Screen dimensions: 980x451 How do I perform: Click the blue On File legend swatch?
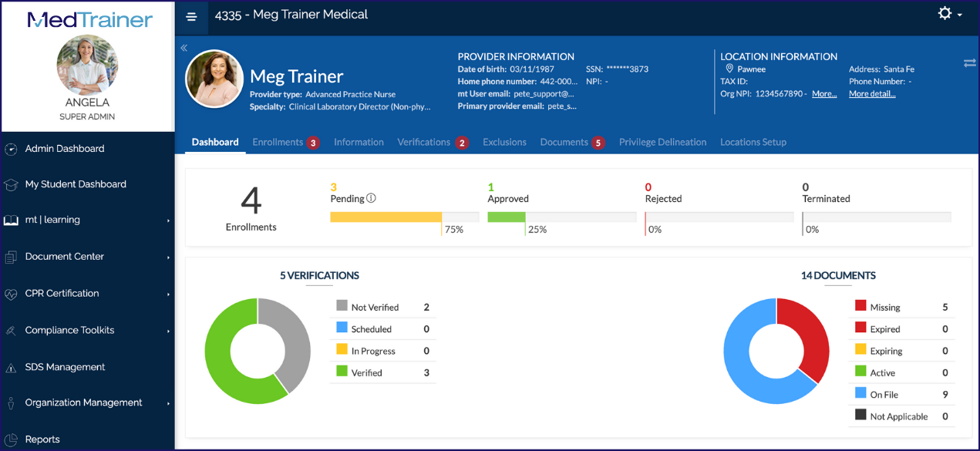coord(860,393)
